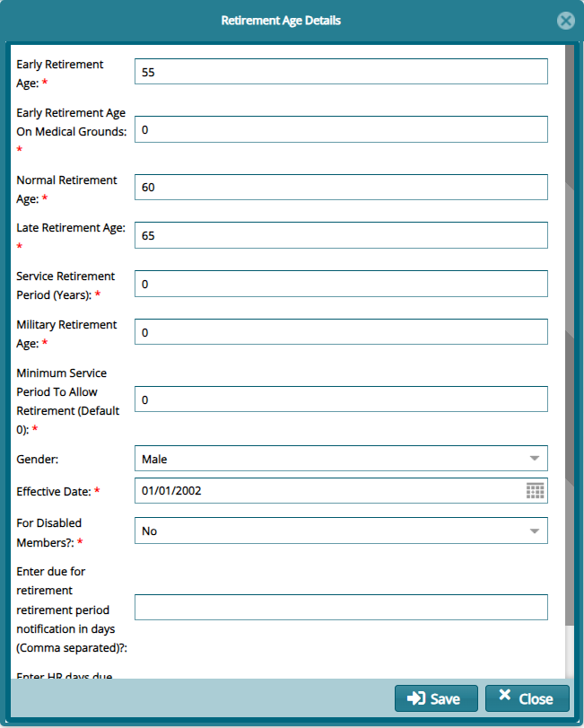Image resolution: width=584 pixels, height=728 pixels.
Task: Click the Late Retirement Age field
Action: coord(341,235)
